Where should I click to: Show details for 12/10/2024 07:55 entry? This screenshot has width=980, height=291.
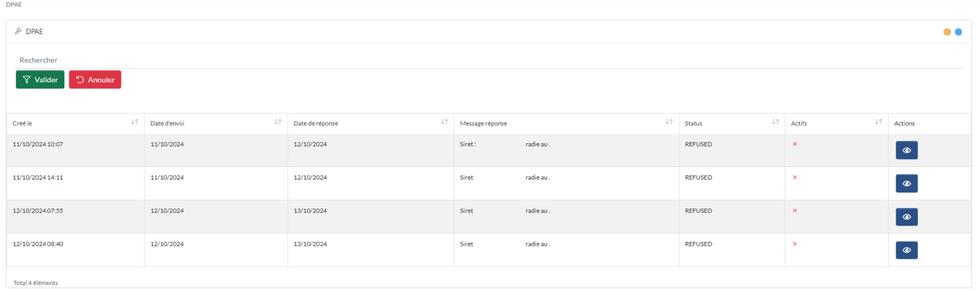(907, 217)
